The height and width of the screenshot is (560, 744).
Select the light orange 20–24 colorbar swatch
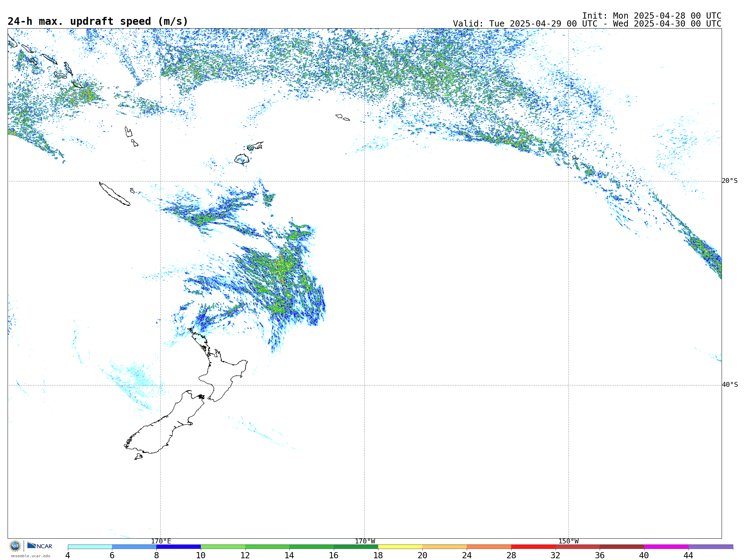point(445,547)
